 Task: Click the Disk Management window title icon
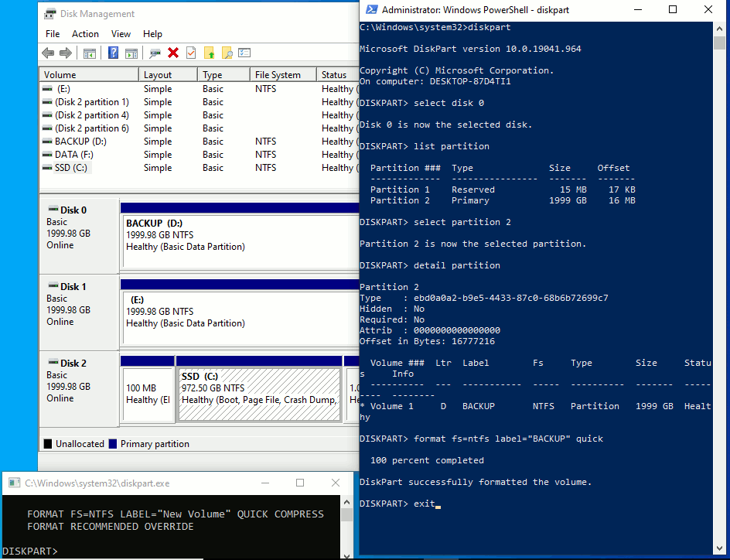point(49,14)
